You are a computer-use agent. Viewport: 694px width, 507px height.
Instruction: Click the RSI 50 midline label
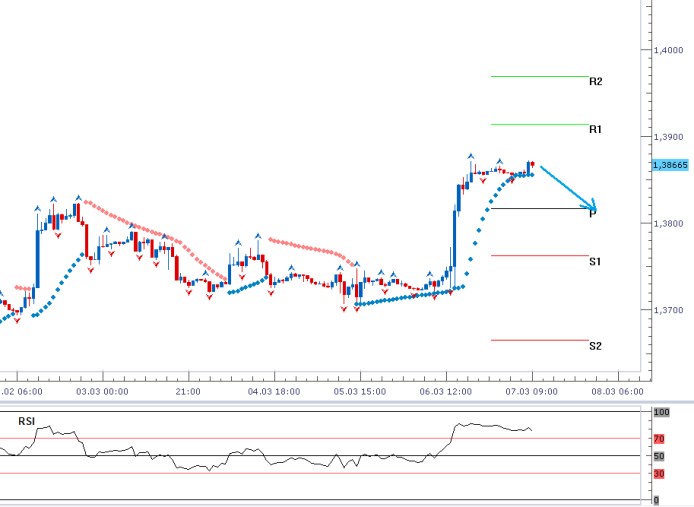(659, 456)
